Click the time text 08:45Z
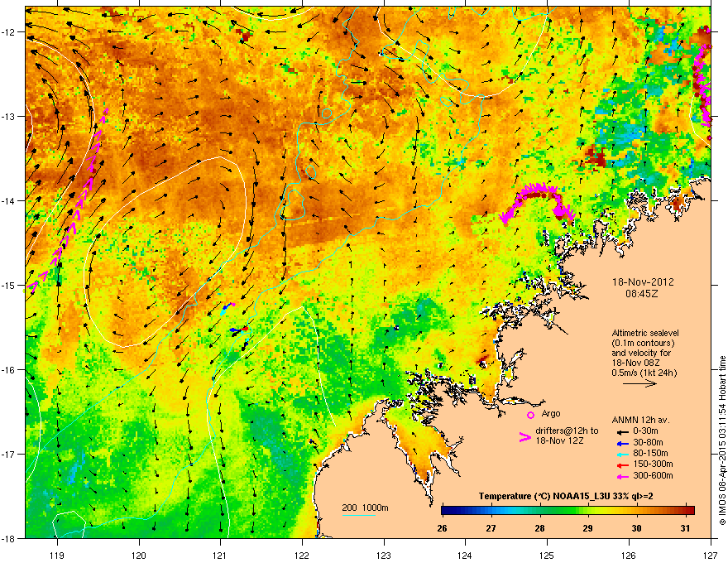The height and width of the screenshot is (563, 728). click(642, 294)
